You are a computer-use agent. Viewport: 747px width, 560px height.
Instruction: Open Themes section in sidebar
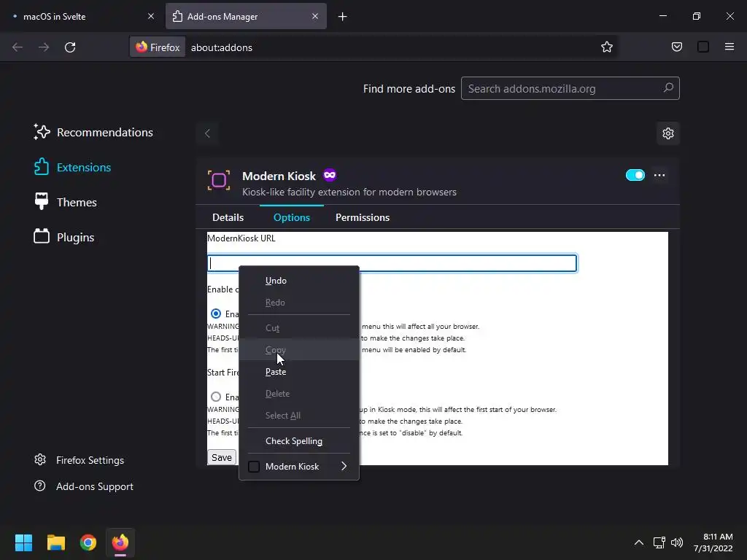65,203
